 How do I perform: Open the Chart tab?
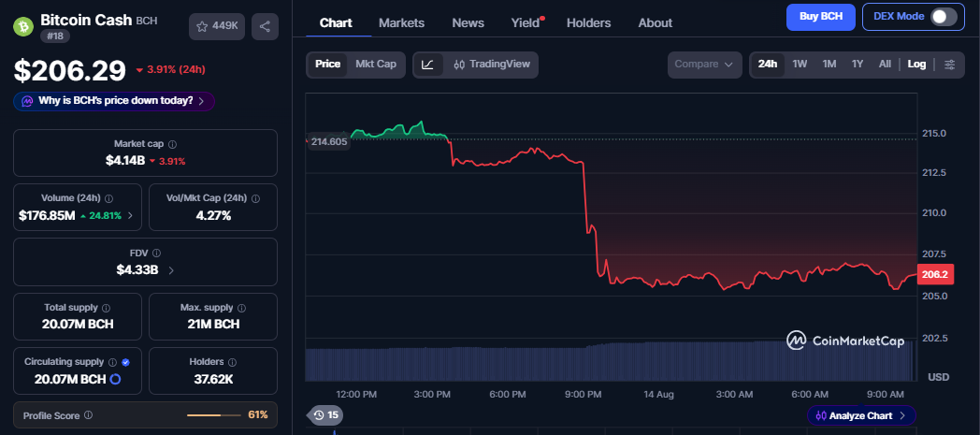coord(336,23)
